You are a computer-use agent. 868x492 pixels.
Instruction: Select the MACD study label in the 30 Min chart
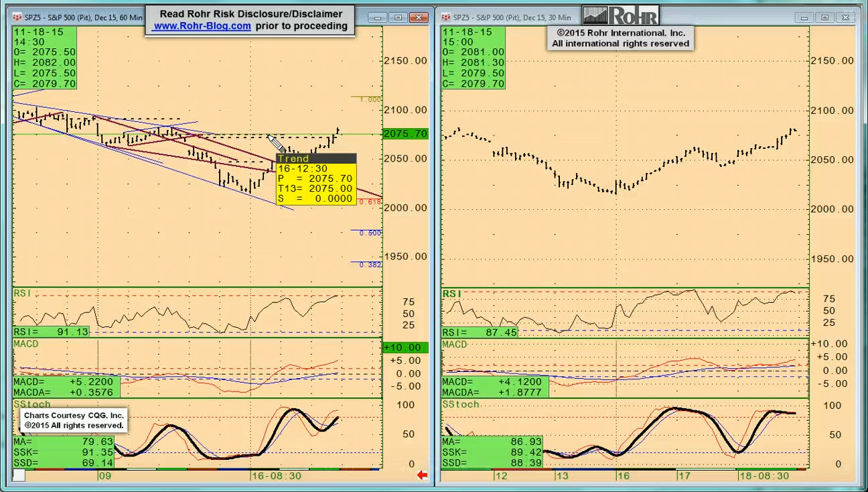454,345
